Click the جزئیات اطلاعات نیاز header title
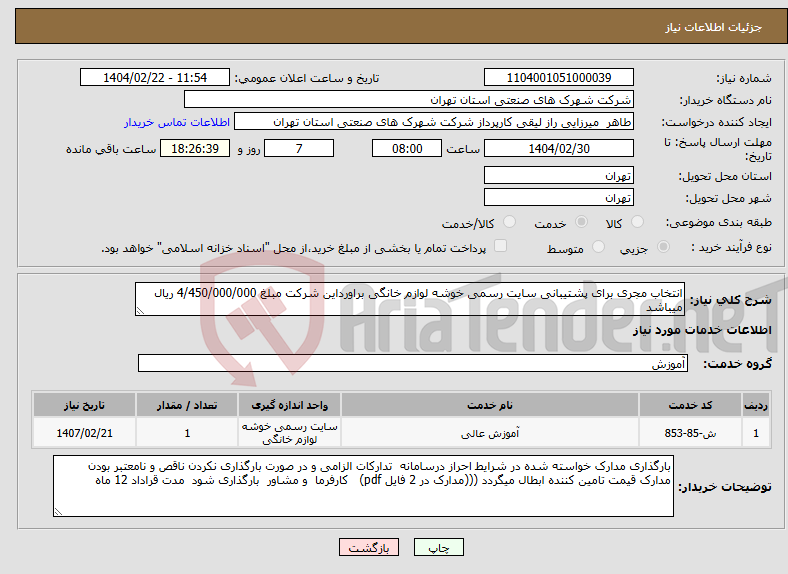The width and height of the screenshot is (788, 574). (714, 27)
